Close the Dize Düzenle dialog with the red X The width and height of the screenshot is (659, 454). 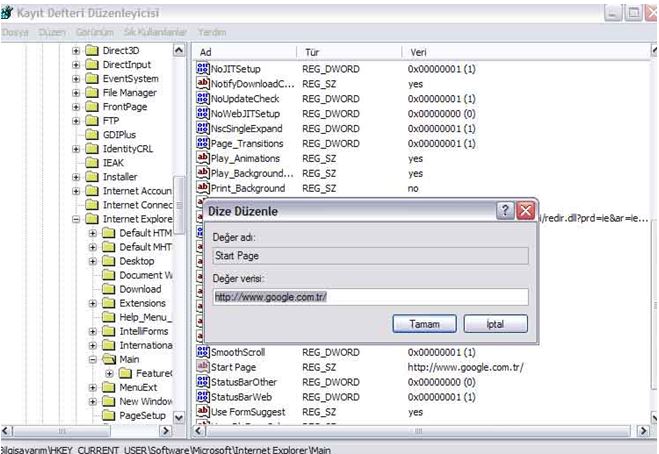click(526, 211)
